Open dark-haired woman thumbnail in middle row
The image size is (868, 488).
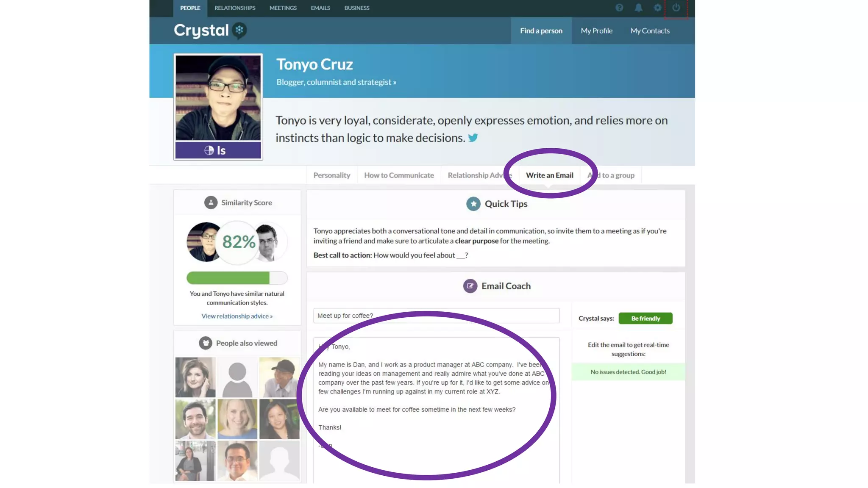(x=279, y=419)
